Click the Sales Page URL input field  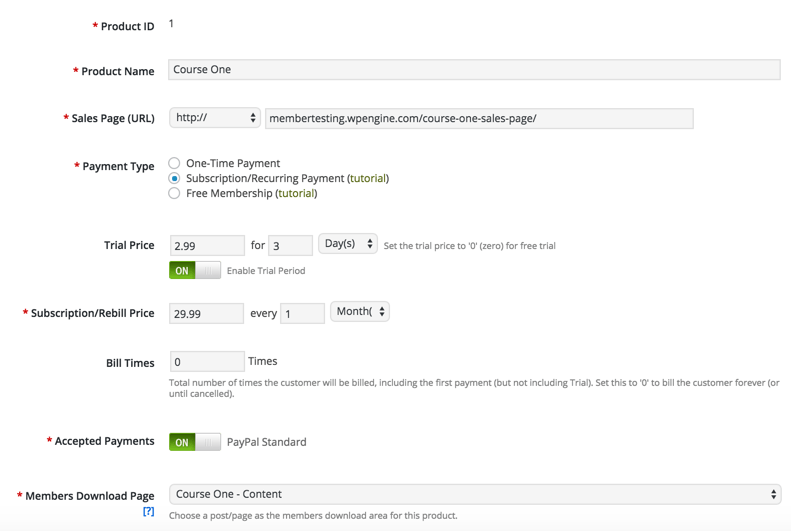click(479, 118)
